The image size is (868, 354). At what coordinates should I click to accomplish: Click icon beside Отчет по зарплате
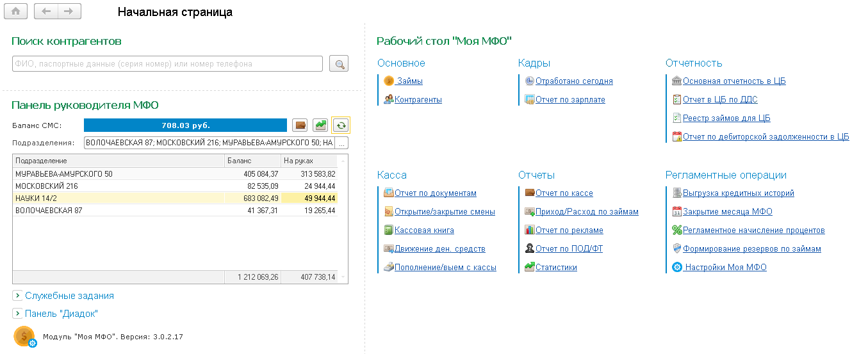pos(530,99)
